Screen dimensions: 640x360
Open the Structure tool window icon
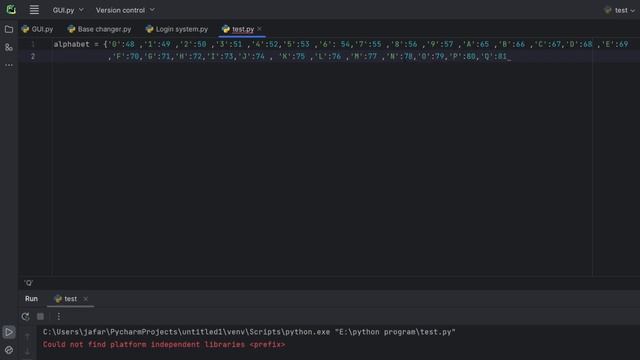click(9, 47)
